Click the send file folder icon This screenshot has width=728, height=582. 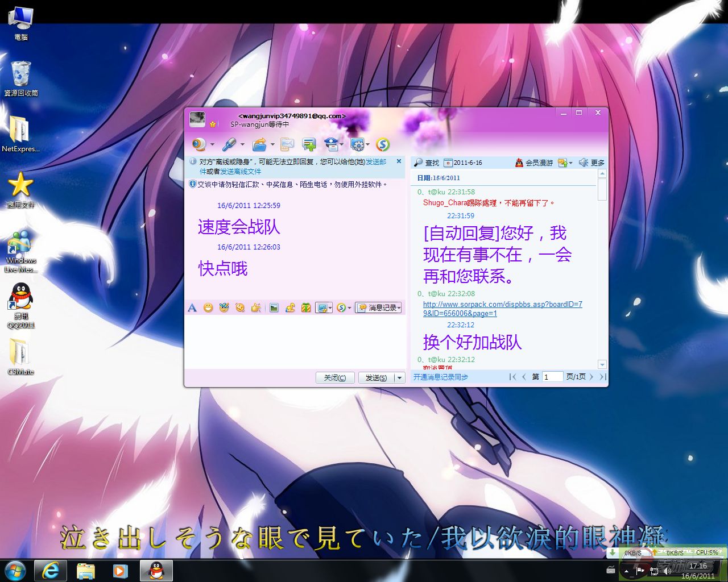pos(259,144)
